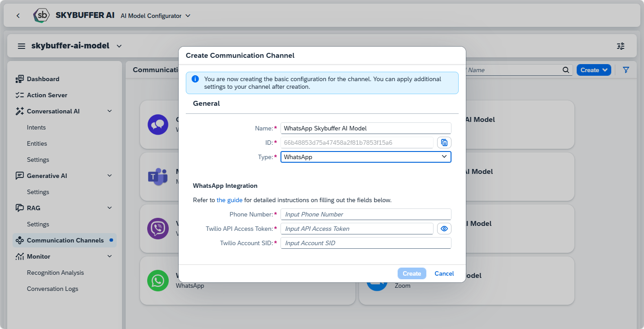The height and width of the screenshot is (329, 644).
Task: Click the Skybuffer sb logo
Action: [41, 15]
